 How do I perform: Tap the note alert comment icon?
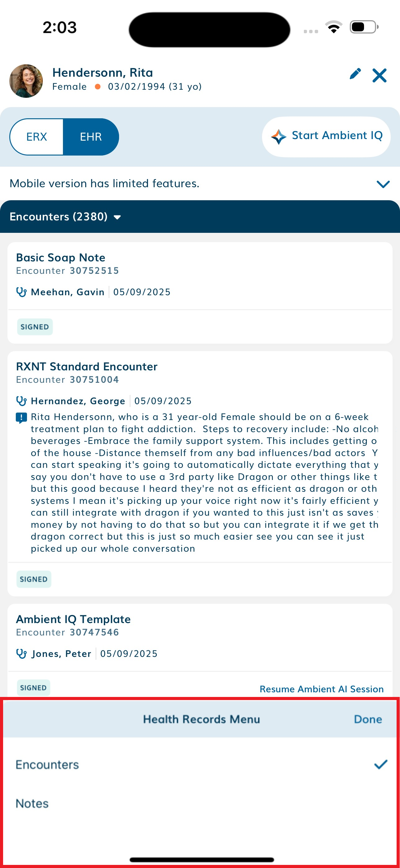pos(21,418)
